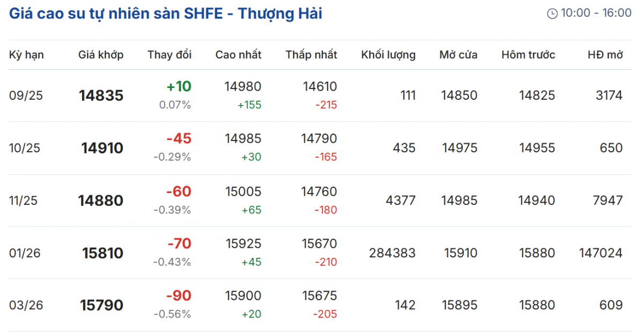The image size is (644, 333).
Task: Click the HĐ mở column header
Action: pos(605,55)
